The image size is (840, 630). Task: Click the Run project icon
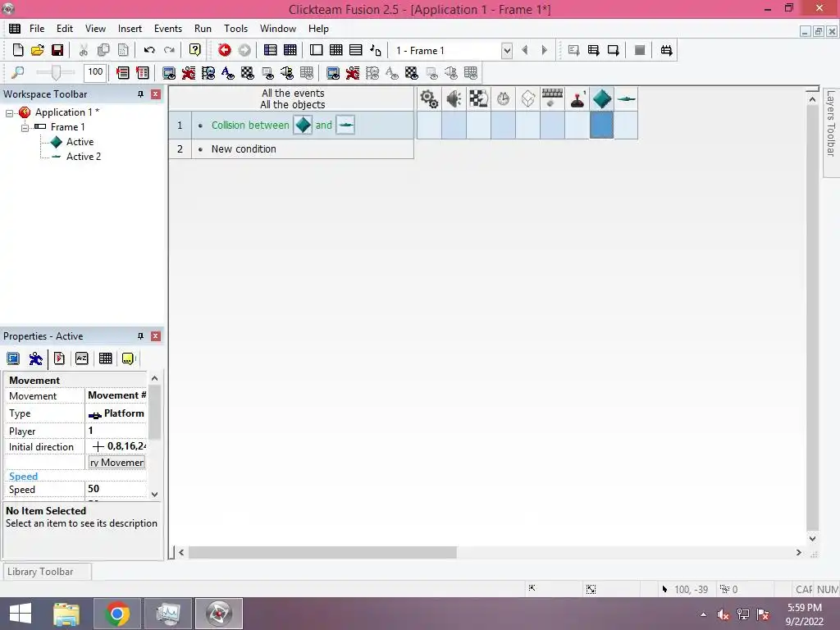pyautogui.click(x=573, y=50)
